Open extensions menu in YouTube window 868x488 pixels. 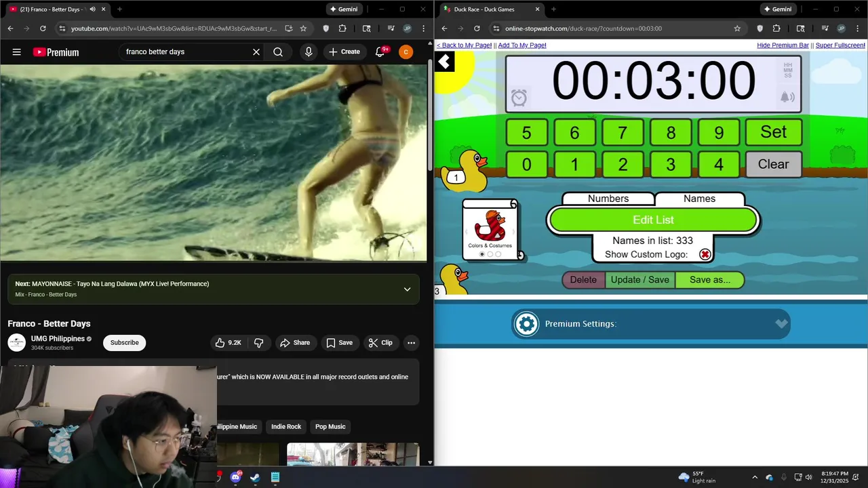click(x=342, y=28)
